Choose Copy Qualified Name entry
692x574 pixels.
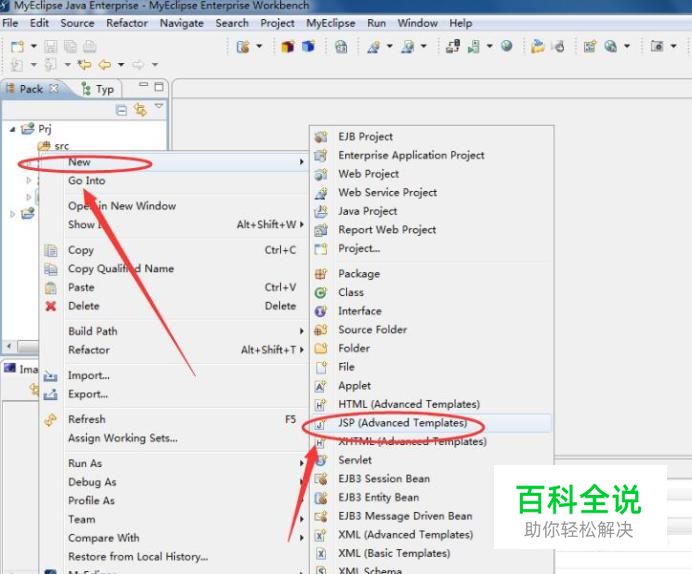(x=174, y=269)
